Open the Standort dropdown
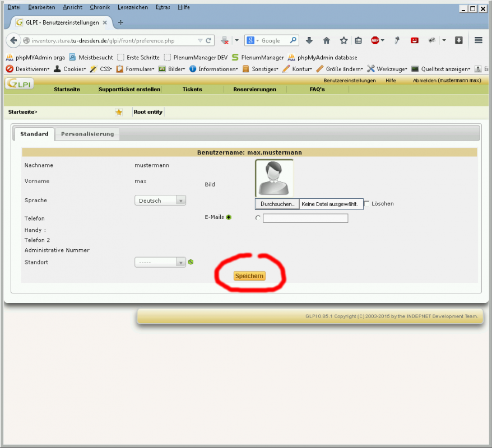This screenshot has width=492, height=448. tap(159, 262)
